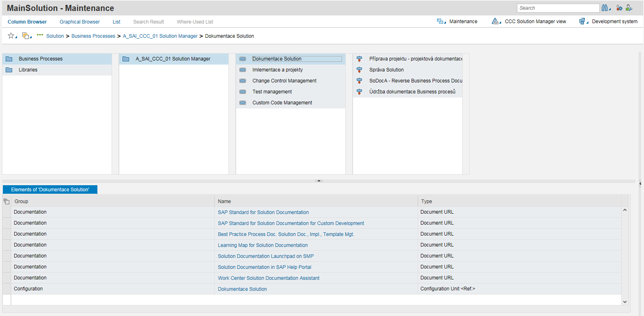
Task: Click scenario icon next to Imlementace a projekty
Action: [x=243, y=70]
